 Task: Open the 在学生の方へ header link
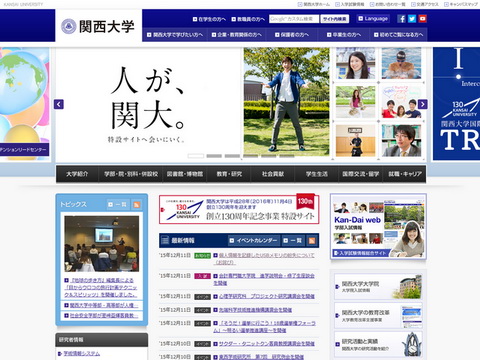pos(209,19)
